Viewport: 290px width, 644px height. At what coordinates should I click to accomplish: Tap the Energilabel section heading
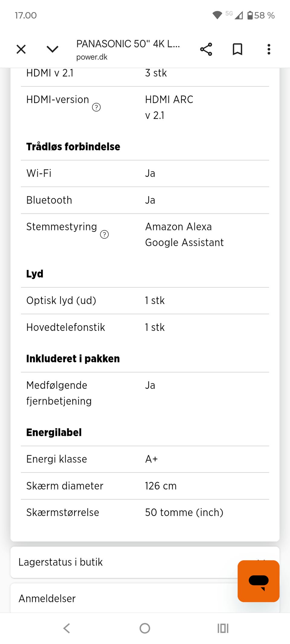coord(54,432)
